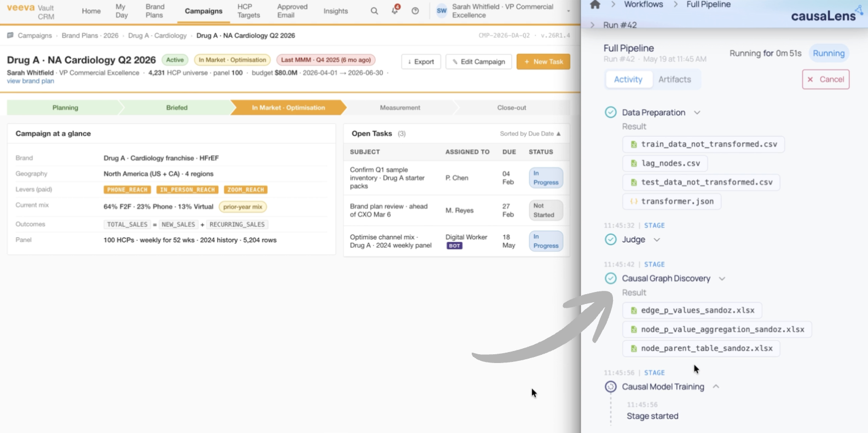Image resolution: width=868 pixels, height=433 pixels.
Task: Open Brand Plans · 2026 breadcrumb
Action: 90,36
